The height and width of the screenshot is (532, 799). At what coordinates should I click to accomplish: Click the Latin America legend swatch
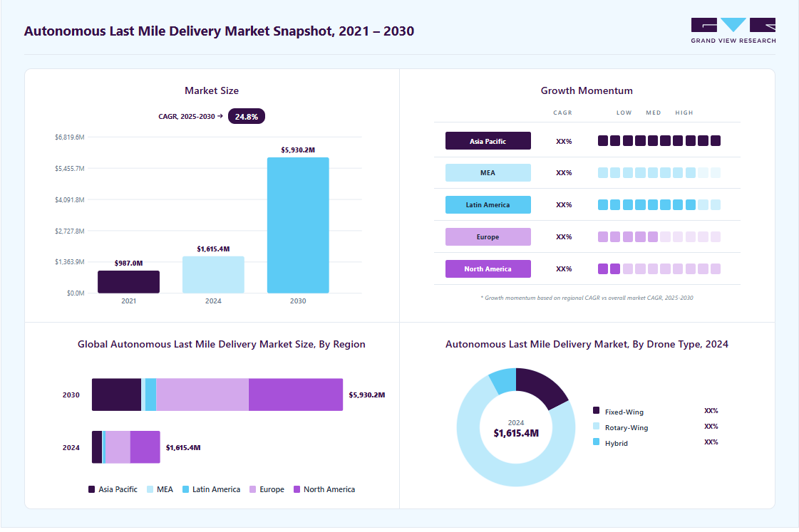coord(185,489)
